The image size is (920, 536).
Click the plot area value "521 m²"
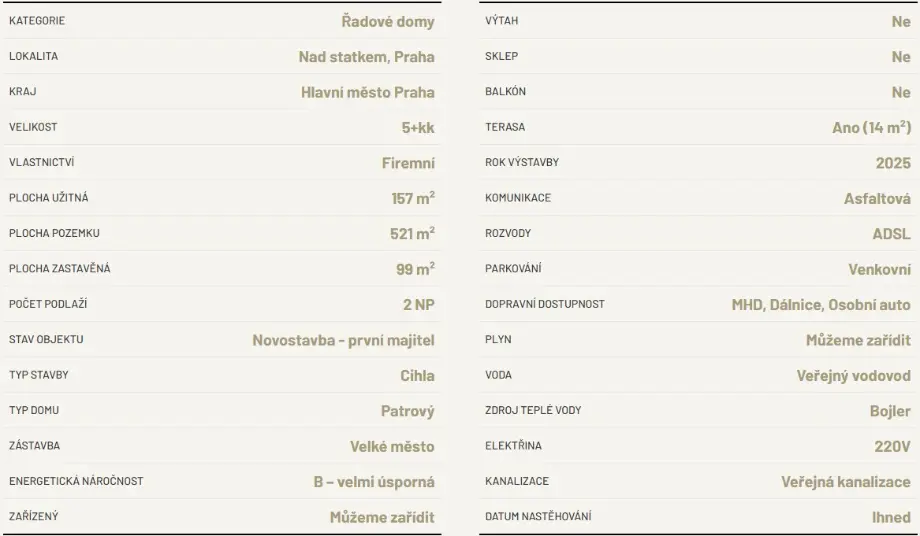412,233
